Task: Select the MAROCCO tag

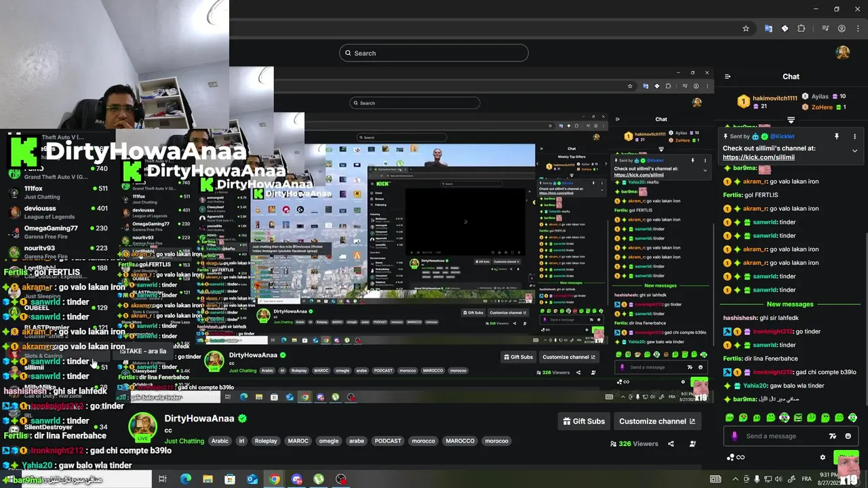Action: point(460,441)
